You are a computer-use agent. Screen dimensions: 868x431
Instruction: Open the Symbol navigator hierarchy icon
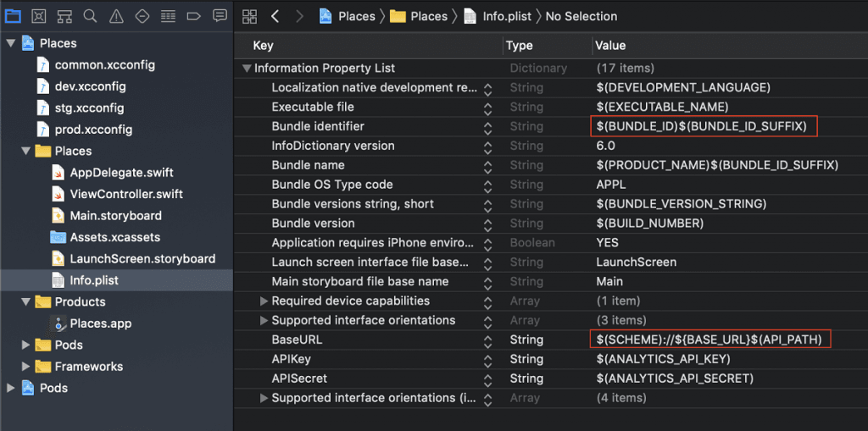click(64, 16)
